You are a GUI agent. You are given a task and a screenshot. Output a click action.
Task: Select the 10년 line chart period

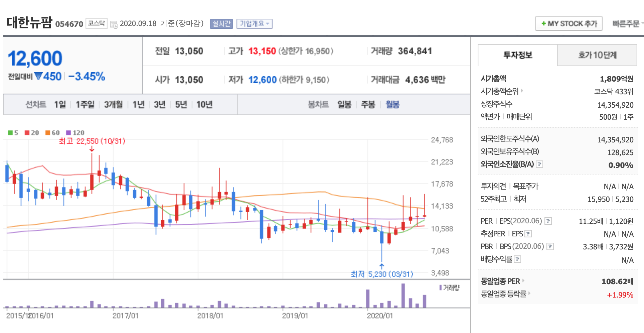coord(204,105)
